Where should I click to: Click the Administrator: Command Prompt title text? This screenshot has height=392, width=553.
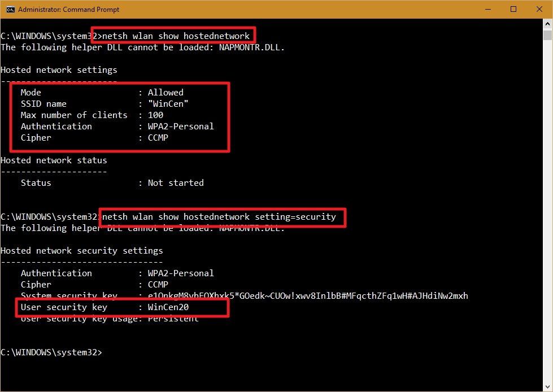(68, 9)
